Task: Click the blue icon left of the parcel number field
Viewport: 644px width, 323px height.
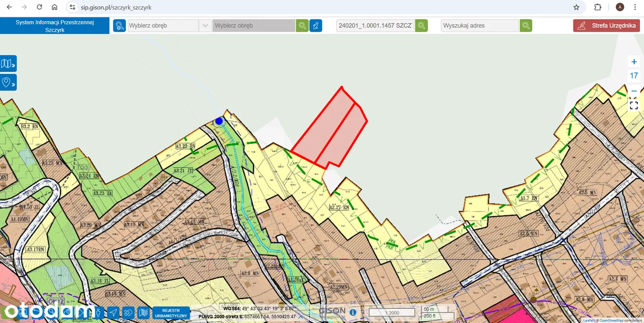Action: 316,26
